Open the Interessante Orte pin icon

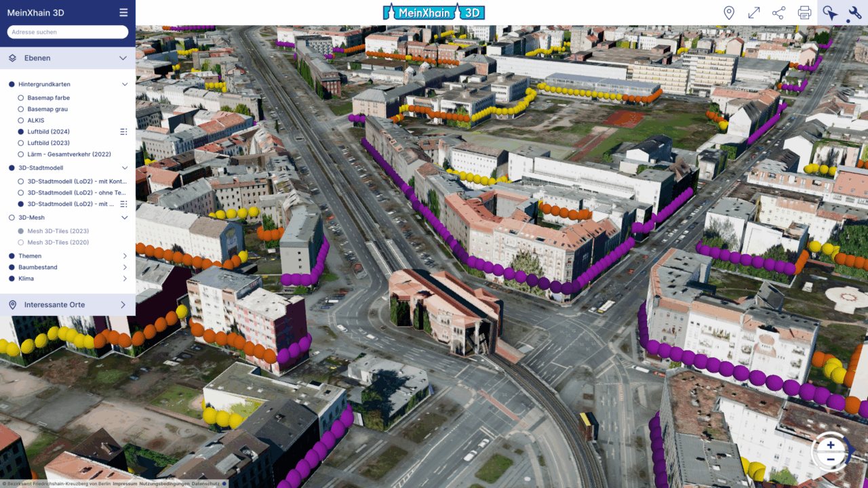11,304
